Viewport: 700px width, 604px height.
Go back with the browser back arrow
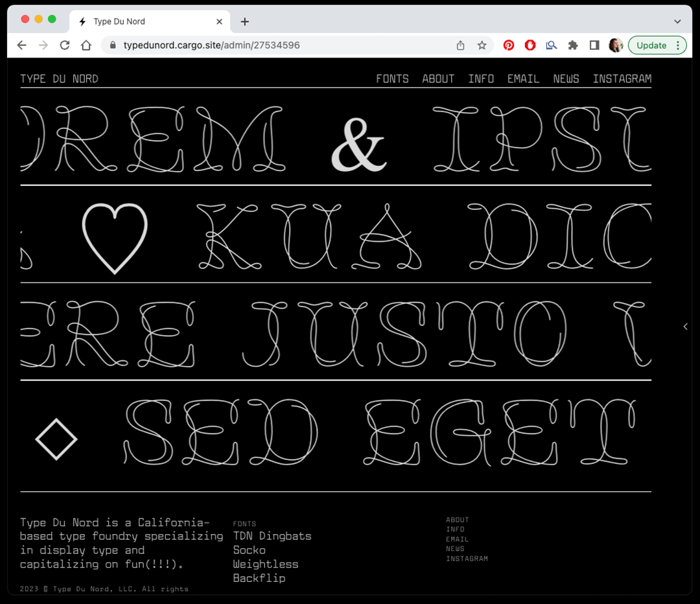coord(21,45)
